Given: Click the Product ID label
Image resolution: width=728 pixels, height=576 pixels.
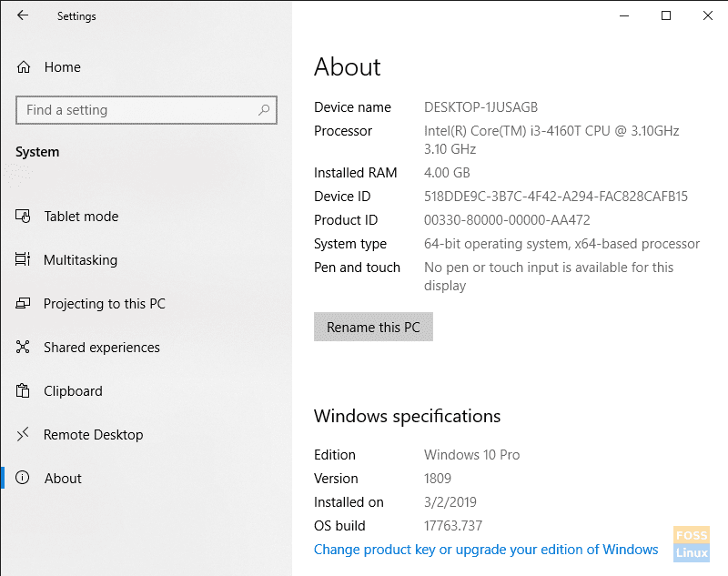Looking at the screenshot, I should point(346,220).
